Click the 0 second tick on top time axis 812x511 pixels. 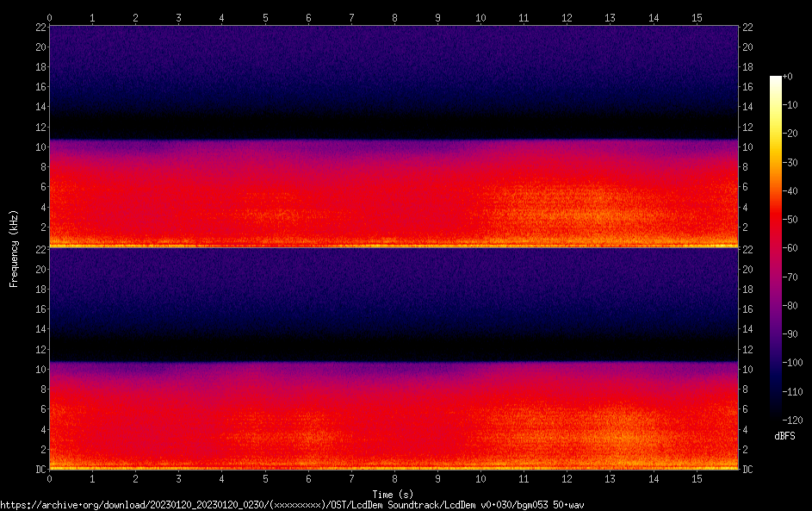50,17
